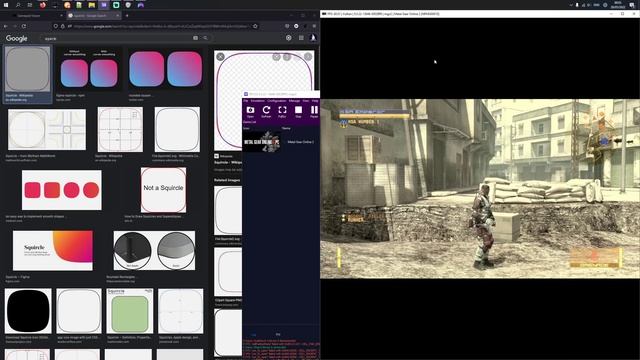Open the Windows Start menu
640x360 pixels.
6,5
